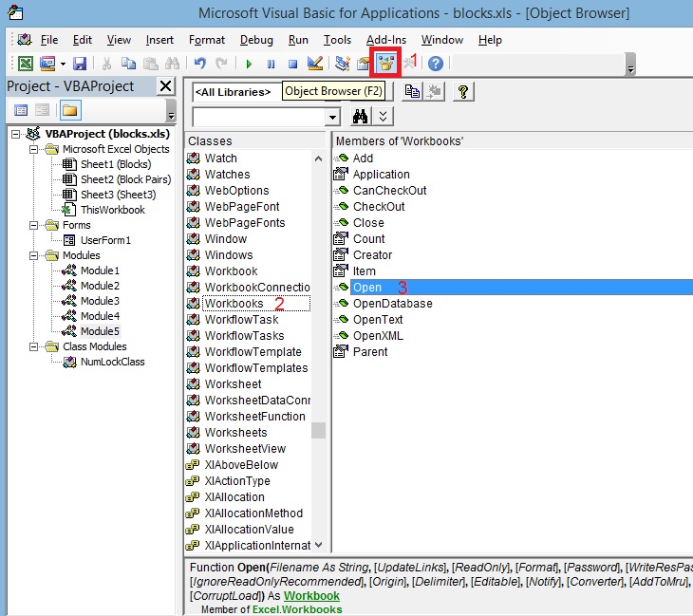Click the VBA application icon in title bar
Image resolution: width=693 pixels, height=616 pixels.
[15, 13]
